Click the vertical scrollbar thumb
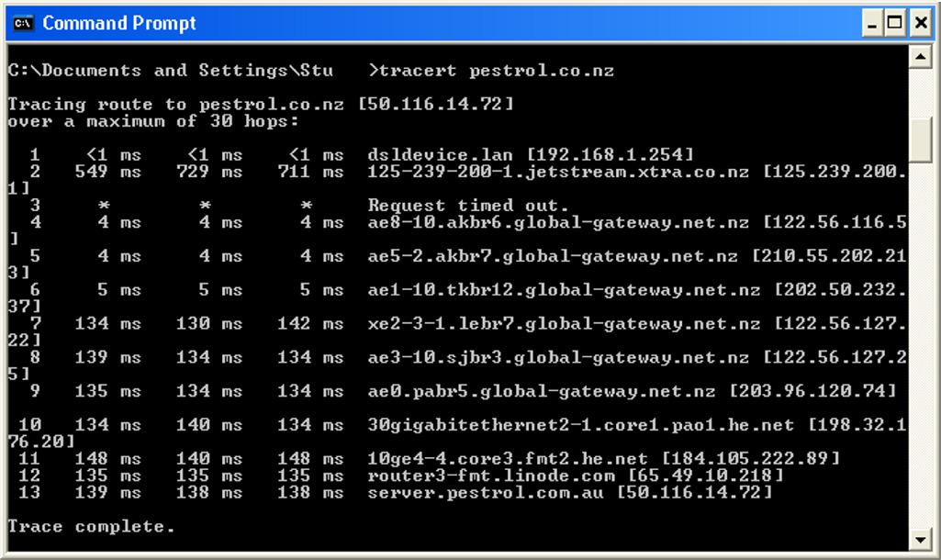The image size is (941, 560). click(x=920, y=139)
